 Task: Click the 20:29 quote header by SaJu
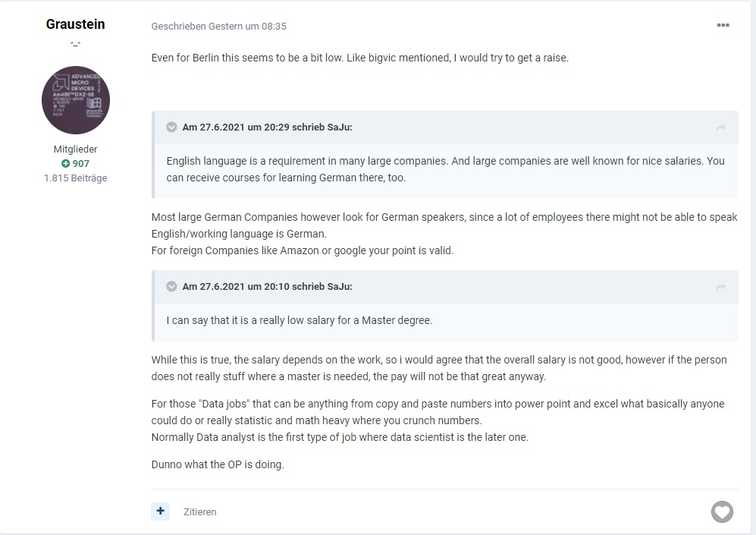coord(267,127)
